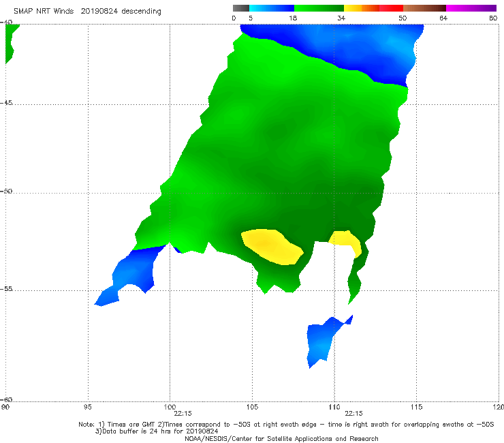Click the longitude axis label "115"
This screenshot has height=443, width=504.
coord(417,408)
